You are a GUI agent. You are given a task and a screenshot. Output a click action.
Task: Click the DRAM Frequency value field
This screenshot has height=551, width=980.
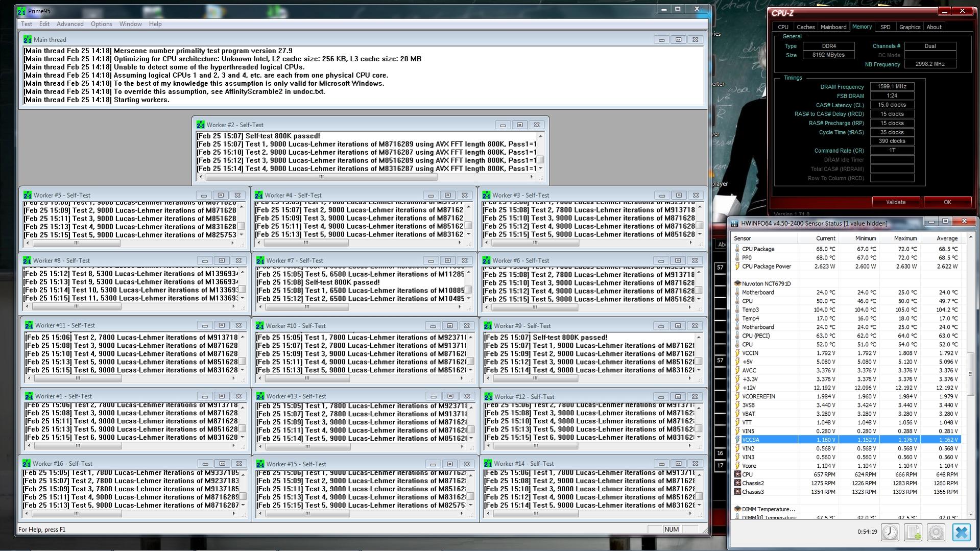click(x=892, y=87)
